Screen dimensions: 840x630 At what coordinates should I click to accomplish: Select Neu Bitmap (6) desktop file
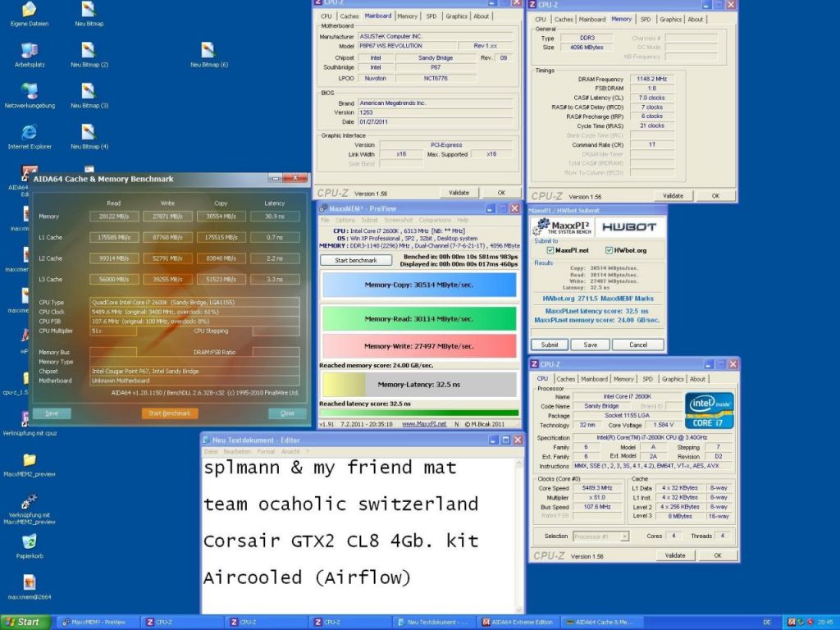(x=209, y=55)
